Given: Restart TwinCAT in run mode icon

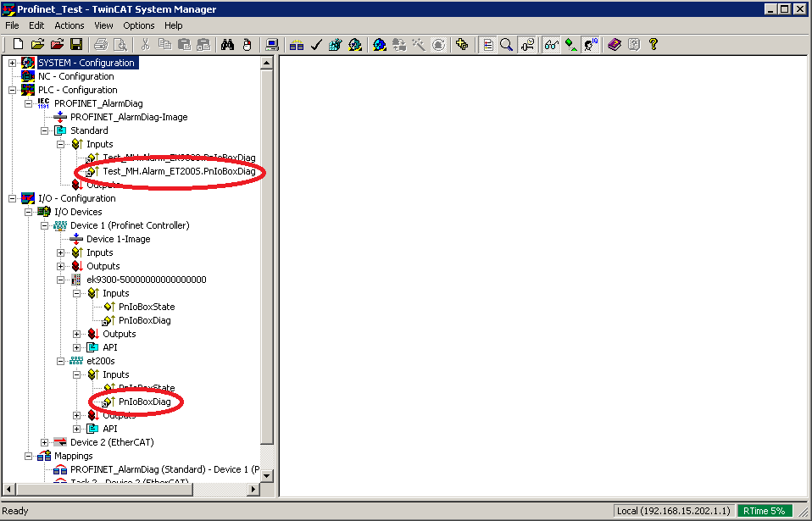Looking at the screenshot, I should [355, 45].
